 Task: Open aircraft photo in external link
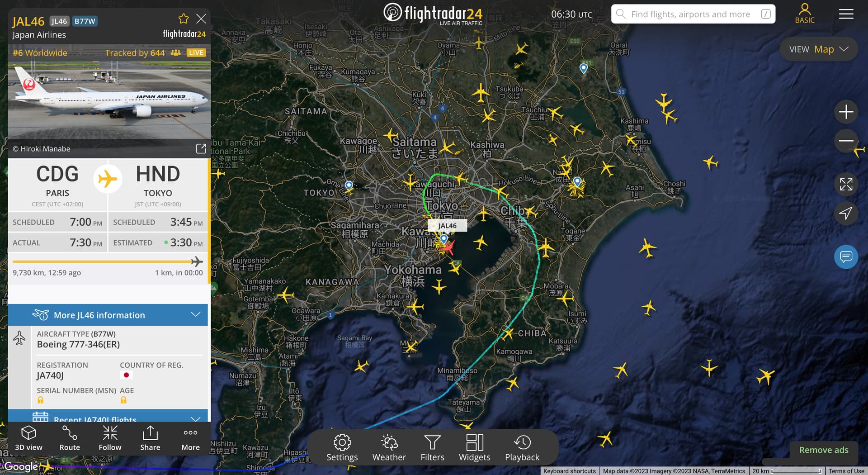201,149
